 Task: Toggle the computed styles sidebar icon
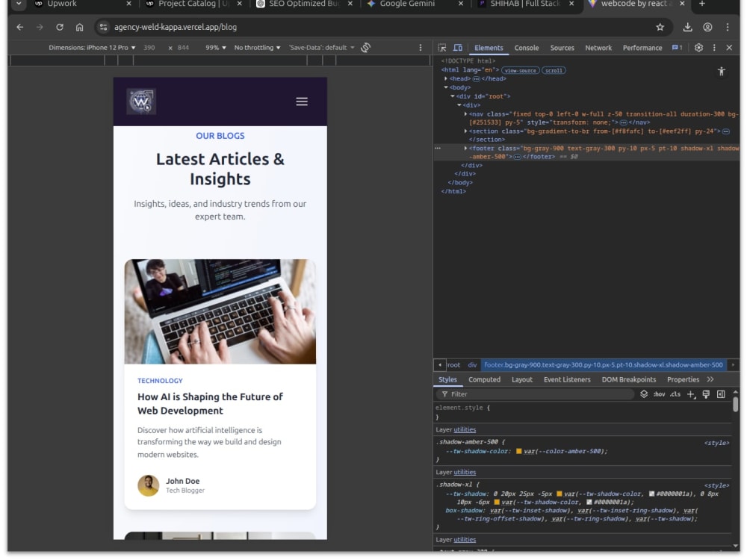721,394
